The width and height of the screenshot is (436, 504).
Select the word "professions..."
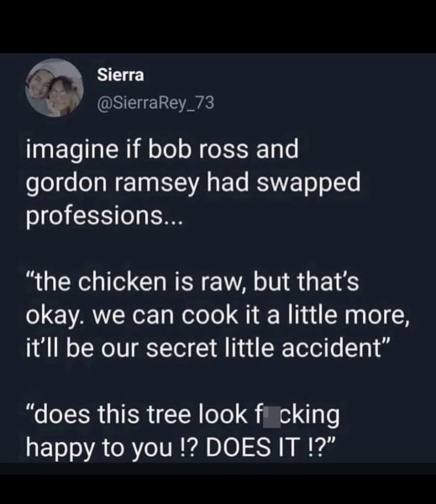tap(104, 216)
